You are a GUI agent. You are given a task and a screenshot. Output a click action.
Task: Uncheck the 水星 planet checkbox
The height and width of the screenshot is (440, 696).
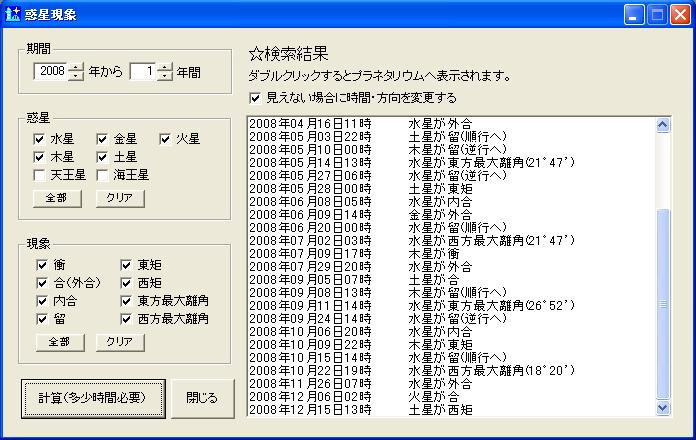click(40, 139)
